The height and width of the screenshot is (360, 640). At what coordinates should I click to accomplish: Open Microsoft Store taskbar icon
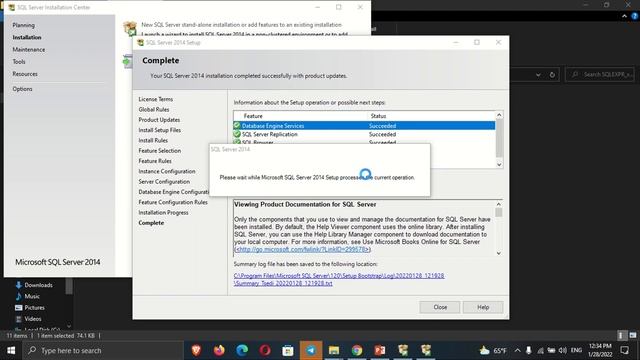click(288, 350)
